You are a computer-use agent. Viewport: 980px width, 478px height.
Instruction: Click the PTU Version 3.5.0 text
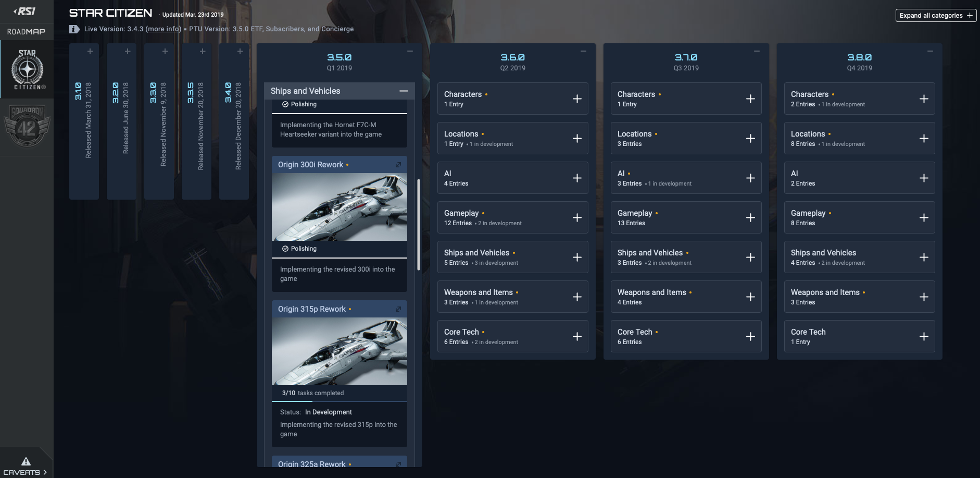pos(271,29)
